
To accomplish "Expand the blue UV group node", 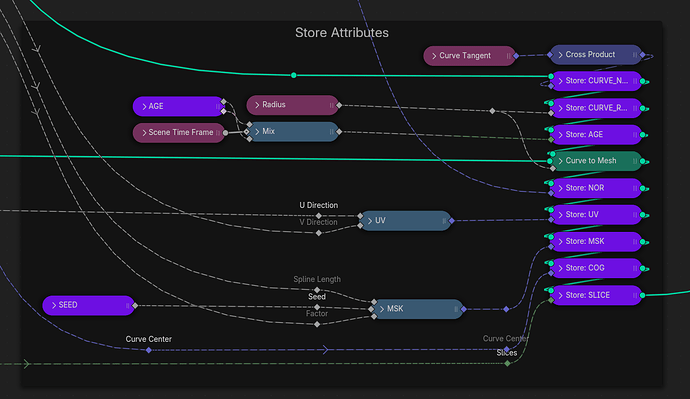I will pyautogui.click(x=370, y=221).
